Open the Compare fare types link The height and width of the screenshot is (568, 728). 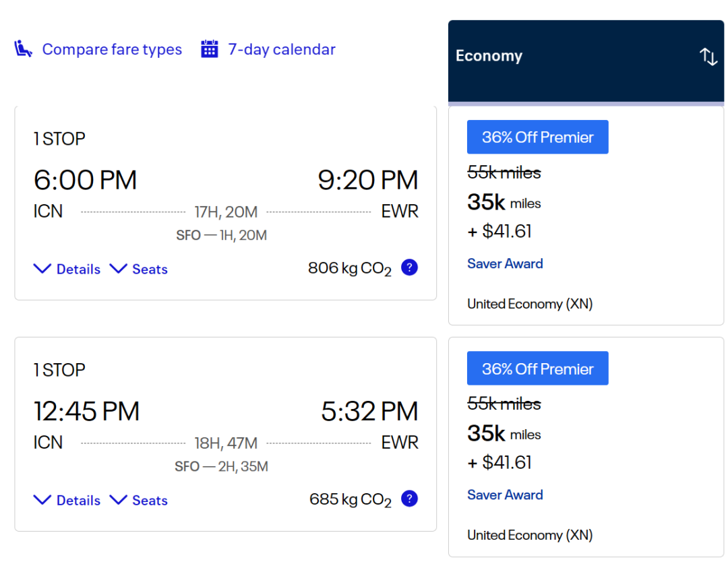pyautogui.click(x=112, y=49)
